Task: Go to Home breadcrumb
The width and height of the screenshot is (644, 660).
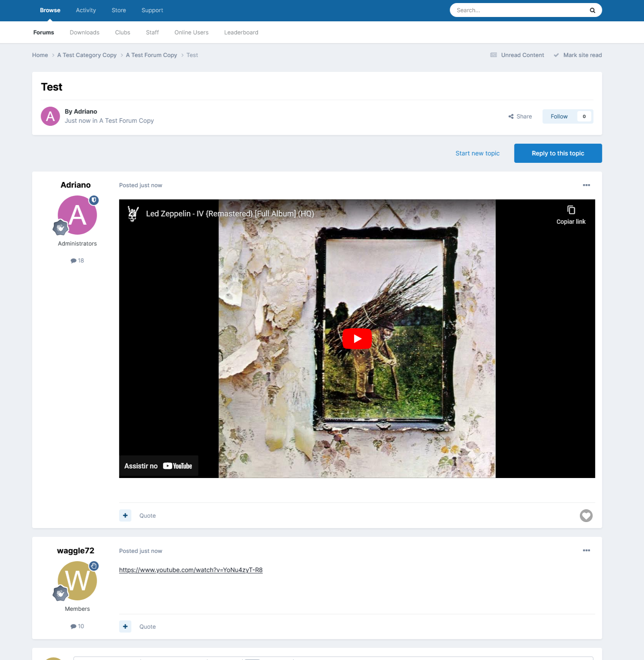Action: (x=40, y=55)
